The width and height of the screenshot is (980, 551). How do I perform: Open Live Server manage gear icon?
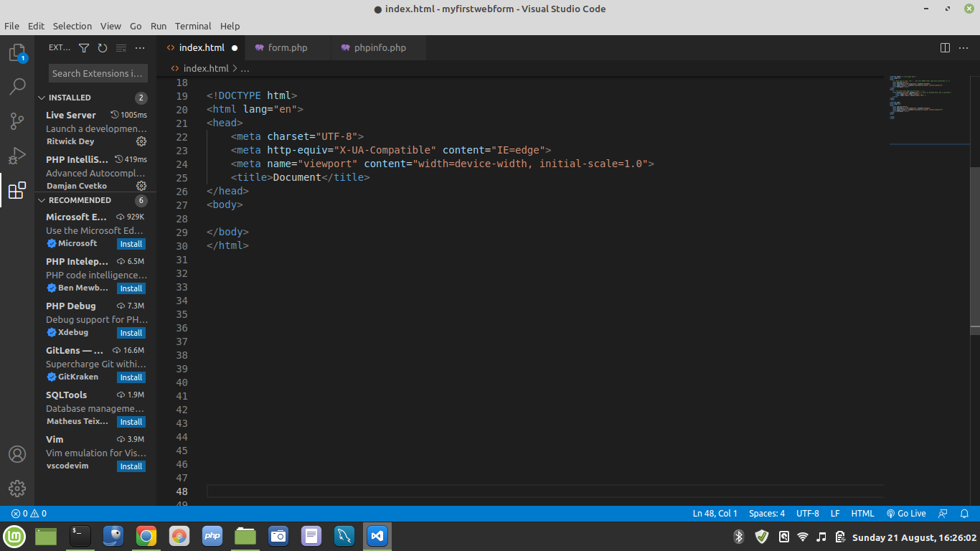click(141, 141)
